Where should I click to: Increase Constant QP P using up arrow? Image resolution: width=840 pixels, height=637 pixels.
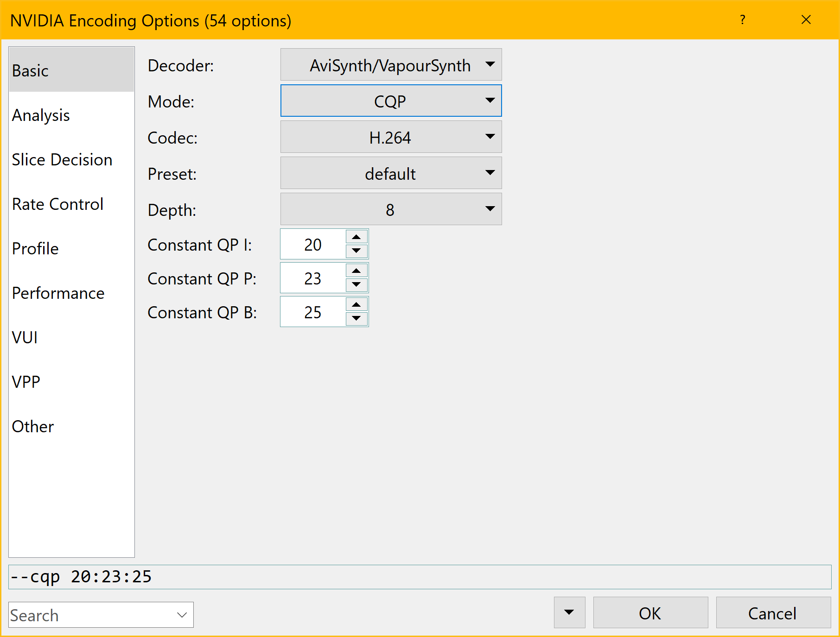click(x=356, y=271)
